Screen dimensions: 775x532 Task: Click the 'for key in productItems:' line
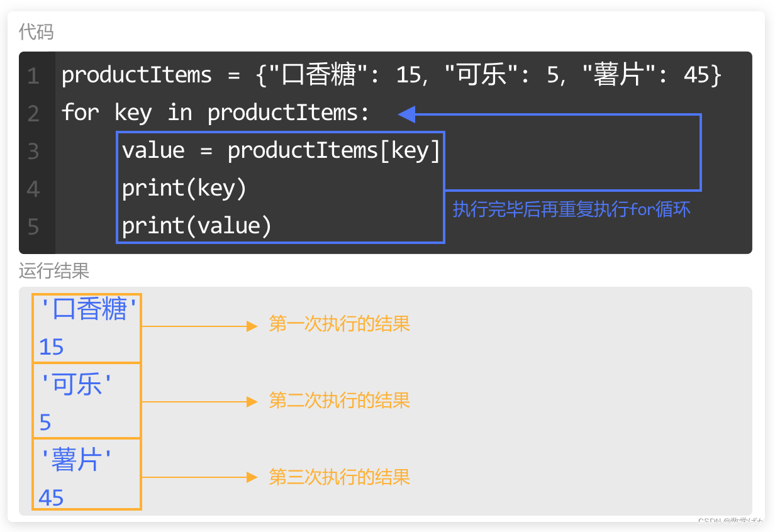click(x=216, y=113)
